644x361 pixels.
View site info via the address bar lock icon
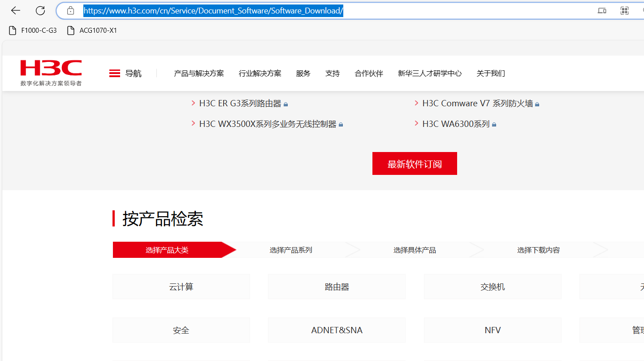click(70, 11)
